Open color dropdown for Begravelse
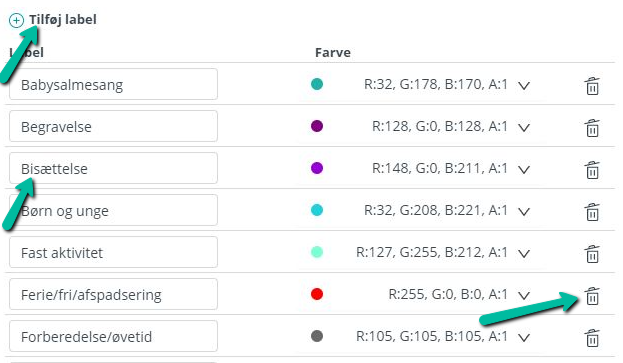This screenshot has height=363, width=623. click(524, 128)
